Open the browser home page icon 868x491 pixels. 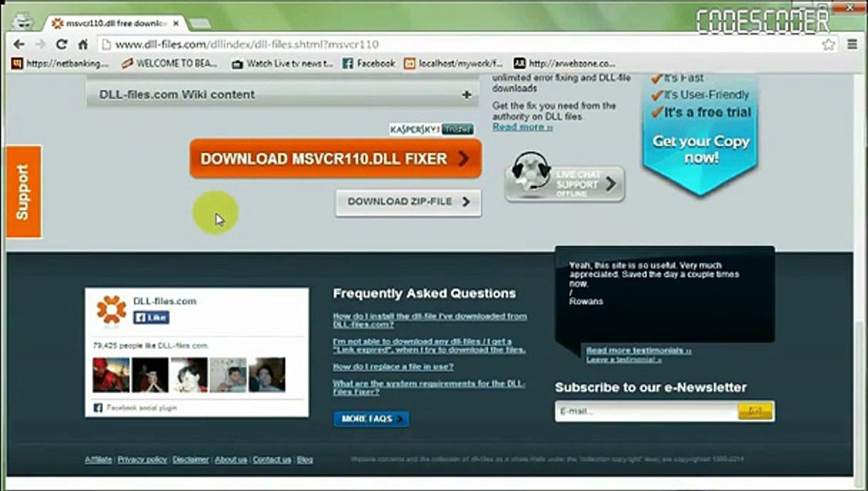coord(83,44)
